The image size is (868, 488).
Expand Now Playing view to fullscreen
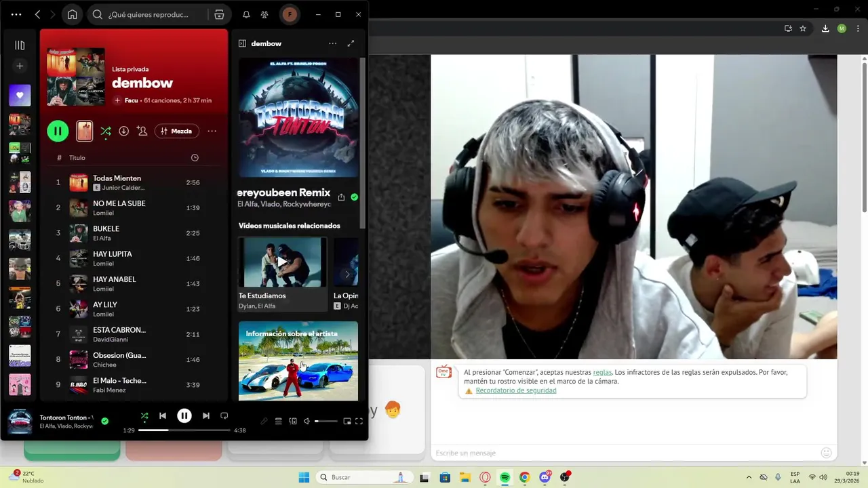351,43
